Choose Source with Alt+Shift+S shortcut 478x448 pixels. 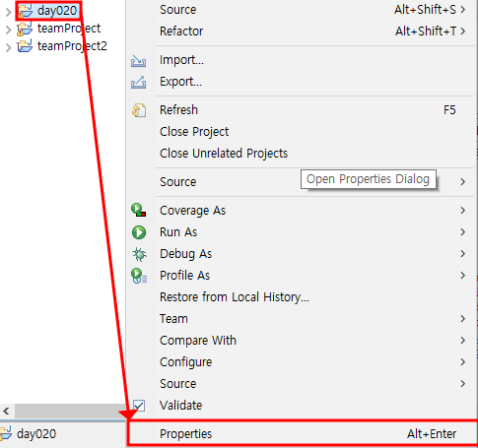pos(302,10)
